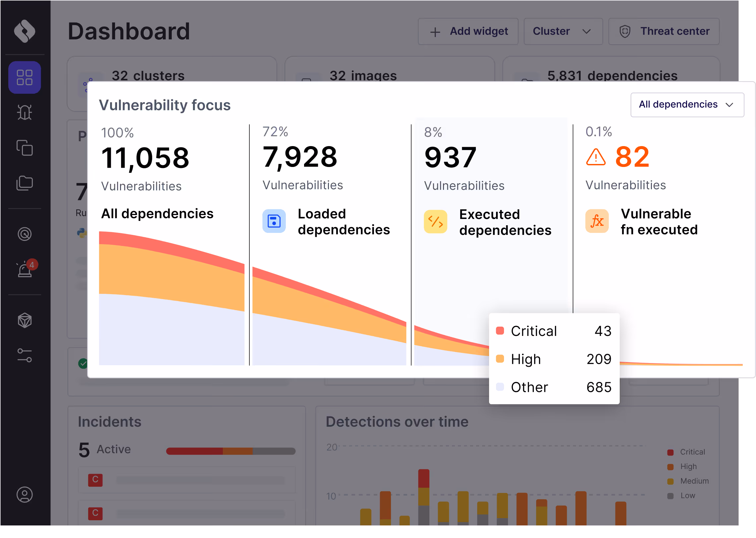Click the copy-squares sidebar icon
The height and width of the screenshot is (538, 756).
tap(25, 148)
